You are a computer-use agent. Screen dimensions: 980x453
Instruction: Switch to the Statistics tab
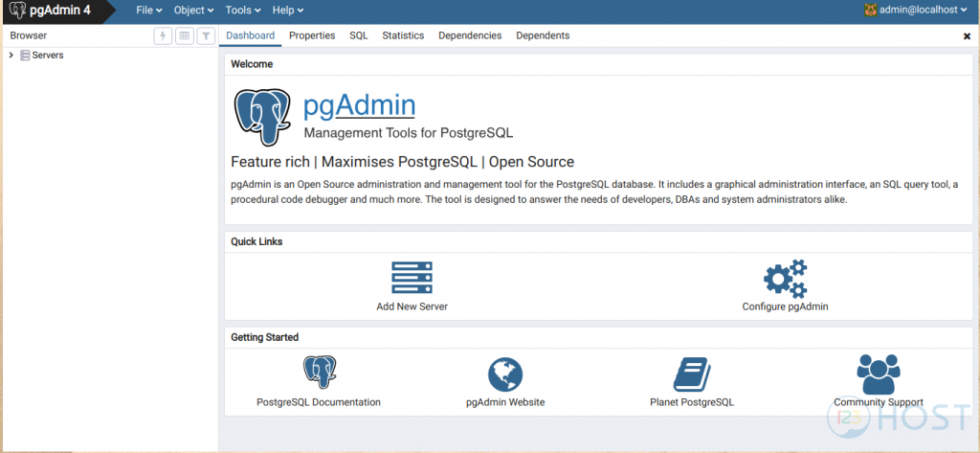pos(403,35)
